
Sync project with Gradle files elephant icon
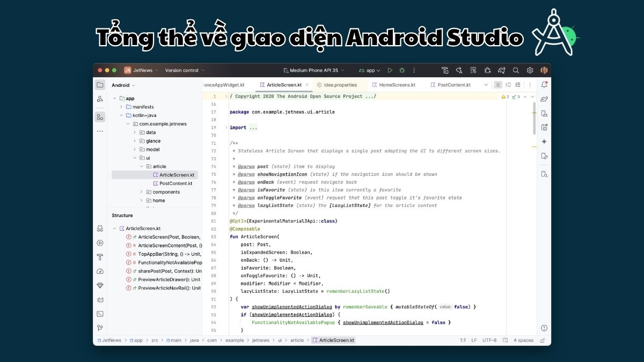click(501, 70)
